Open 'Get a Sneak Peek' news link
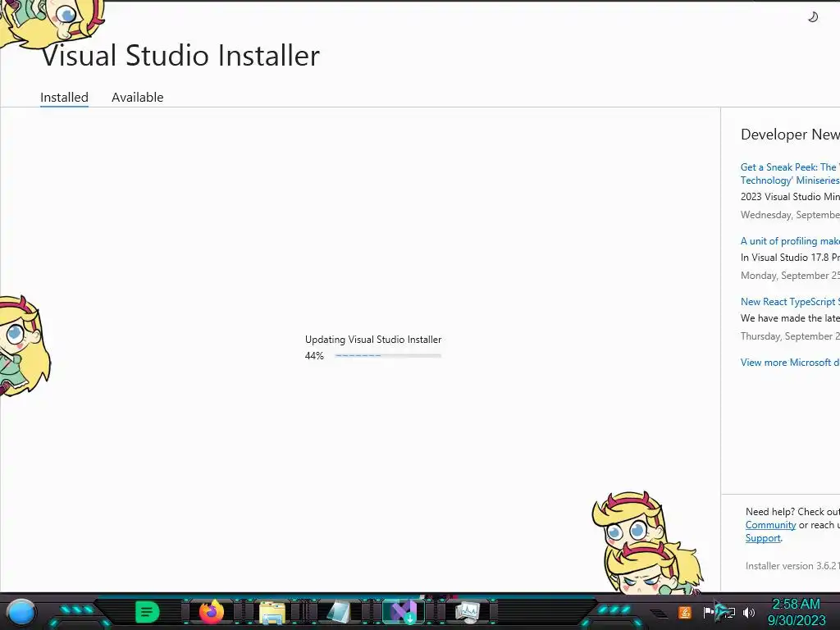Image resolution: width=840 pixels, height=630 pixels. (x=790, y=174)
